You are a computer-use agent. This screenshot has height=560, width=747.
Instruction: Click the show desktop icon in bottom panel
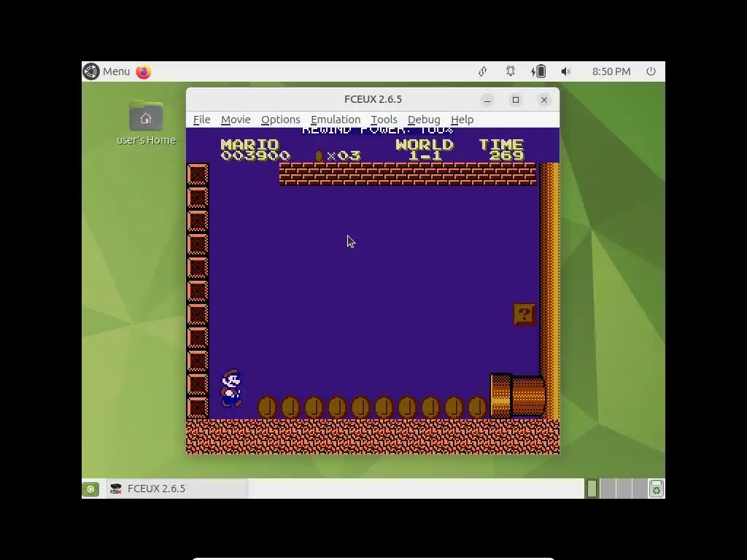click(90, 489)
